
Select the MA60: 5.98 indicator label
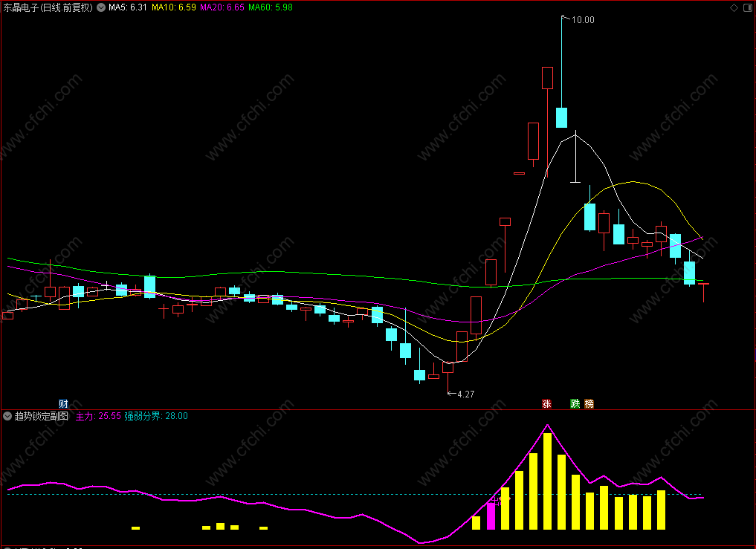[x=271, y=7]
